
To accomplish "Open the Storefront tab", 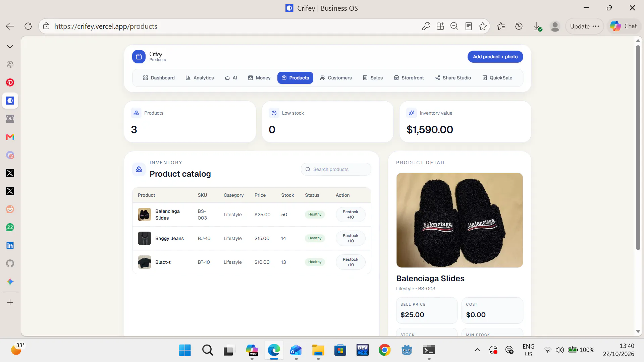I will tap(409, 78).
